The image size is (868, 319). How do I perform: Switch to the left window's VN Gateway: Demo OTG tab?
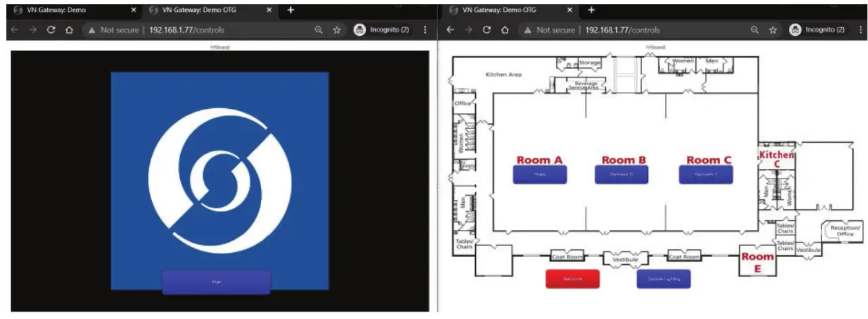tap(211, 10)
